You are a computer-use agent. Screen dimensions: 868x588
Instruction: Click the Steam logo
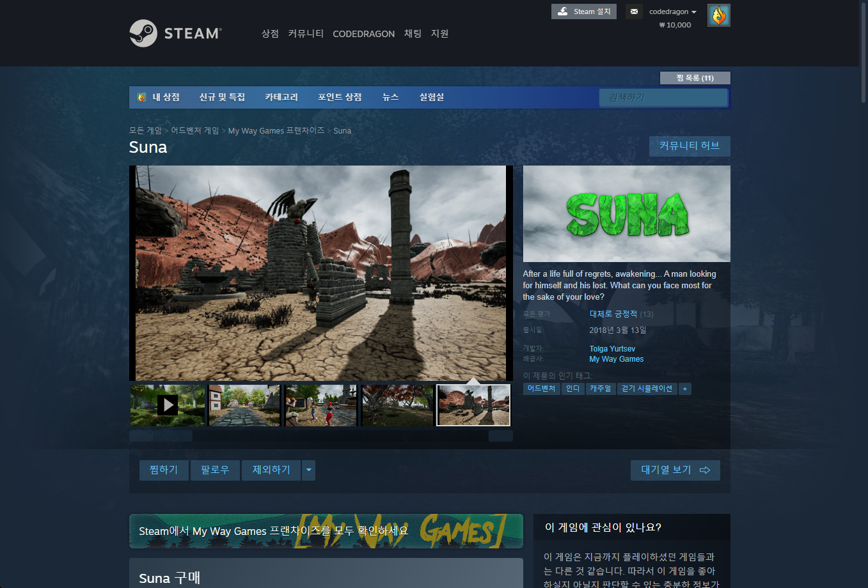[175, 33]
